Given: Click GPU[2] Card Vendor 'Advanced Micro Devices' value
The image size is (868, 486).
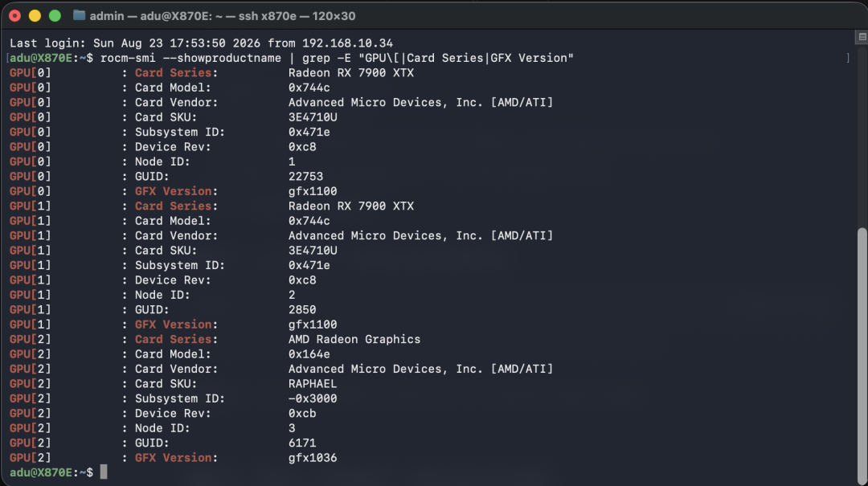Looking at the screenshot, I should tap(420, 370).
